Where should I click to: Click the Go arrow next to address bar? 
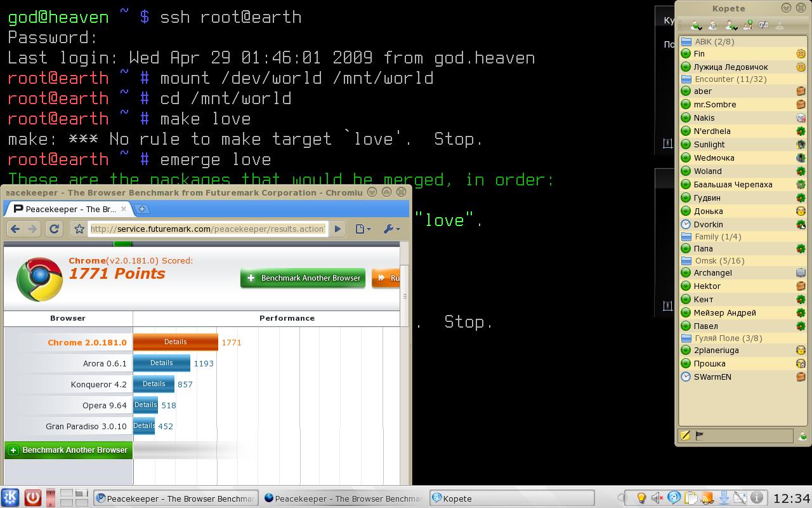pyautogui.click(x=337, y=229)
